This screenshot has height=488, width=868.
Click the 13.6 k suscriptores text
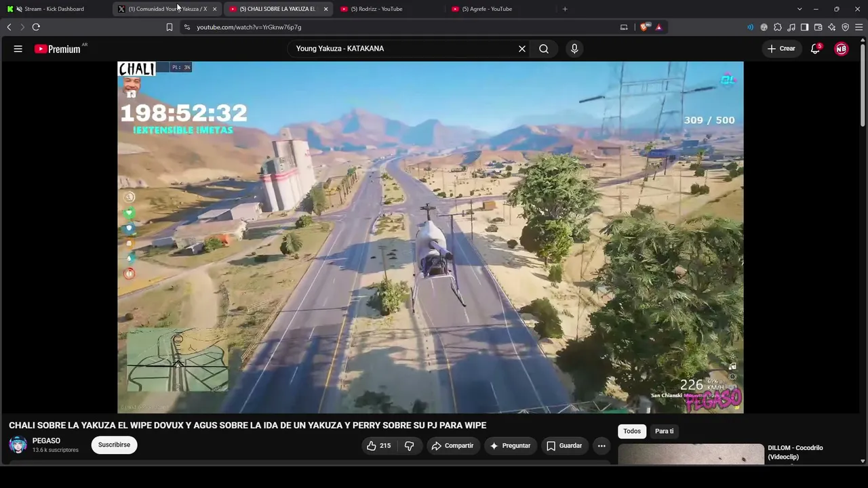pyautogui.click(x=56, y=450)
